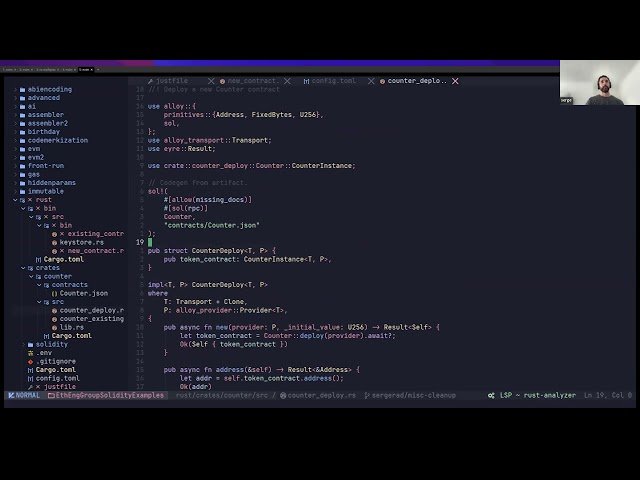
Task: Collapse the crates folder
Action: pyautogui.click(x=24, y=267)
